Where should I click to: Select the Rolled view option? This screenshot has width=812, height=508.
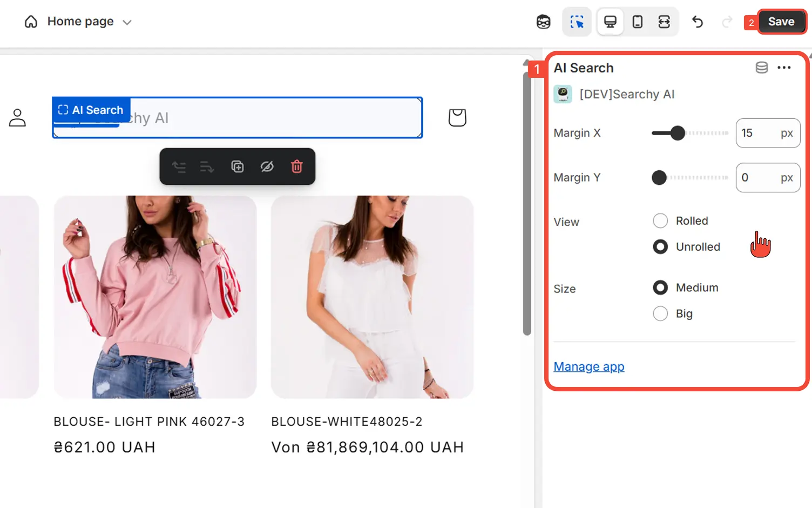tap(660, 220)
